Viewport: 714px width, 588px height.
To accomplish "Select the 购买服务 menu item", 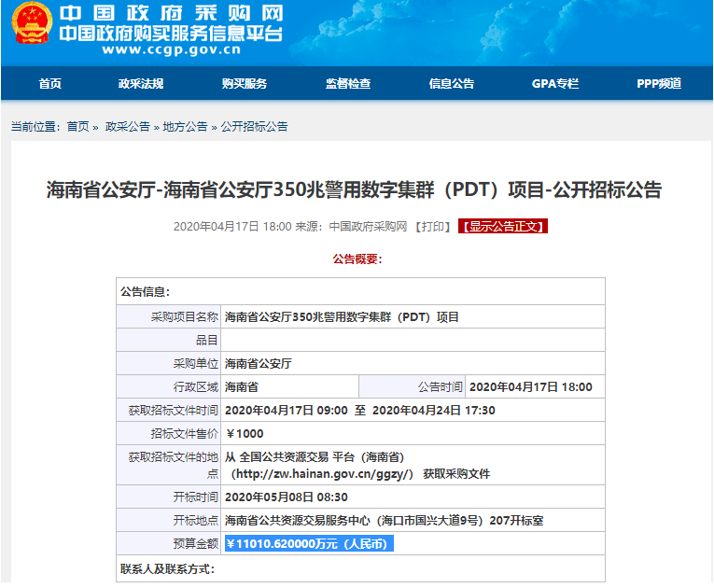I will click(245, 84).
